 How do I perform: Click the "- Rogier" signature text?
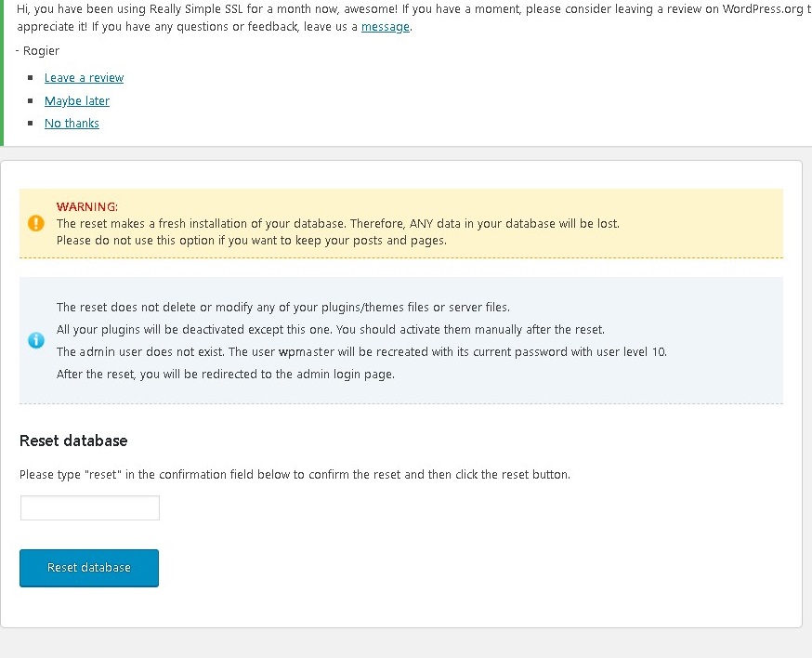38,50
